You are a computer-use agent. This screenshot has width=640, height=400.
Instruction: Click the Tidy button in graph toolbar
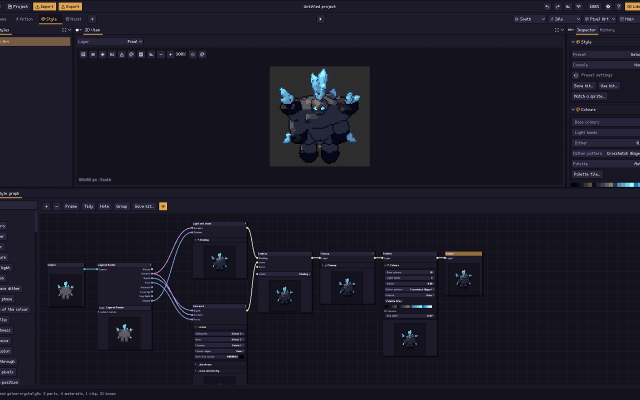(89, 206)
